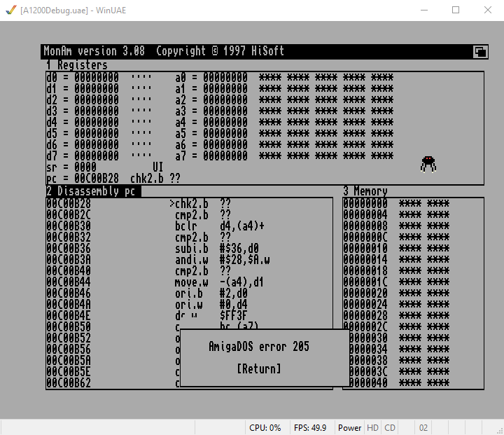Click address register a5 value
Viewport: 504px width, 435px height.
click(x=225, y=133)
